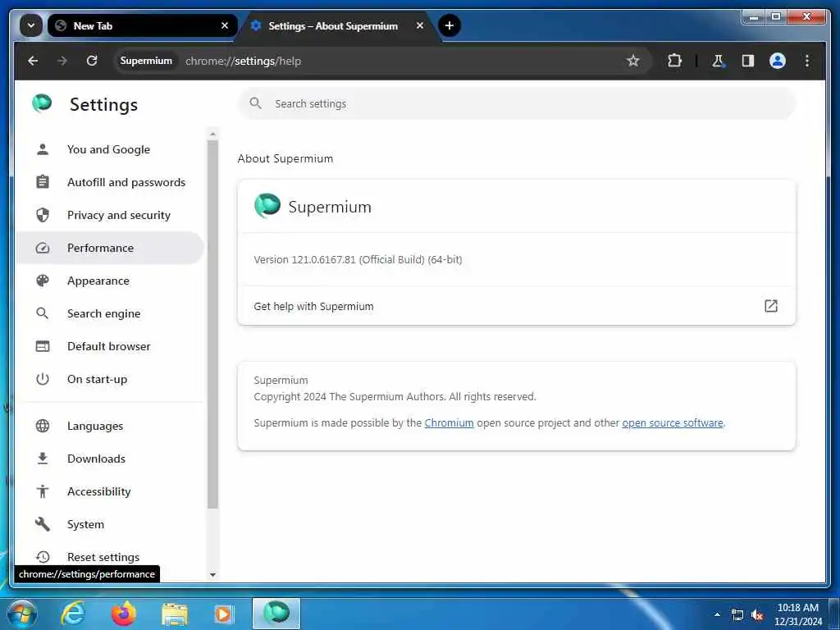The height and width of the screenshot is (630, 840).
Task: Open the Windows Start menu
Action: [x=22, y=614]
